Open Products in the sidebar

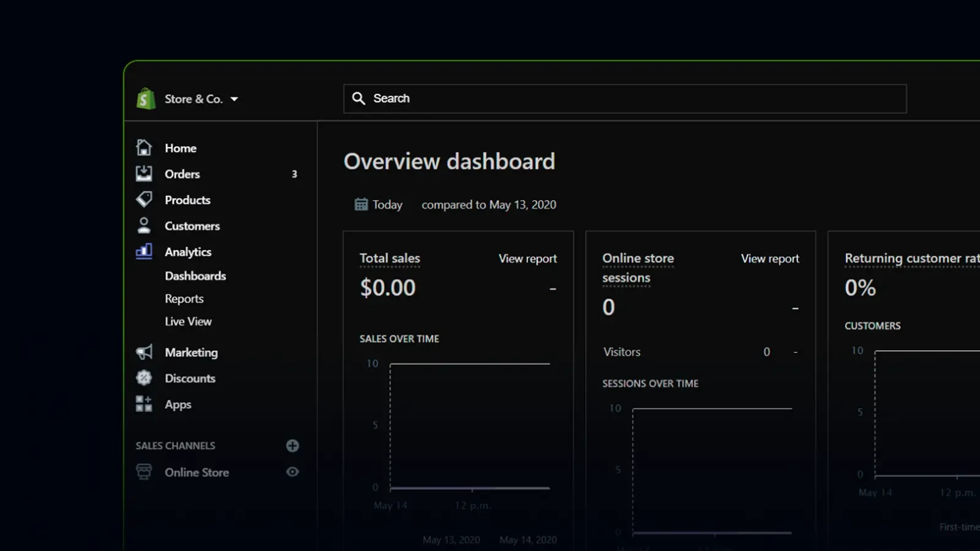(x=187, y=200)
